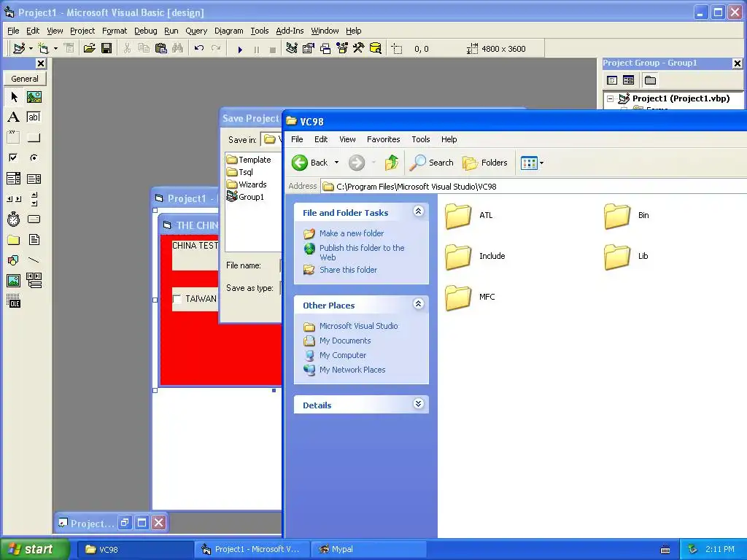Image resolution: width=747 pixels, height=560 pixels.
Task: Collapse File and Folder Tasks section
Action: (x=418, y=211)
